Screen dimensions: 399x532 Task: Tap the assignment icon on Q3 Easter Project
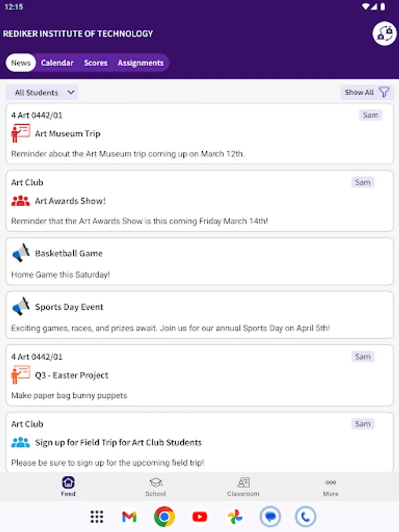pos(20,375)
